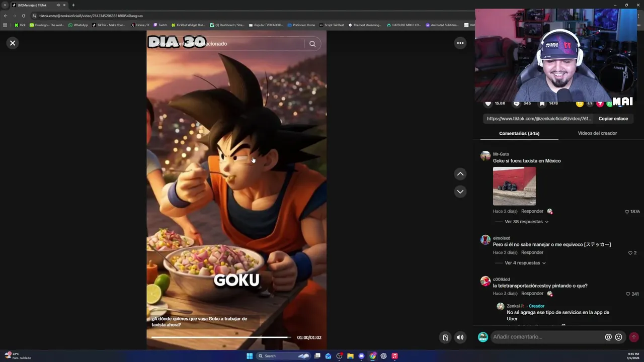Open the Duolingo bookmark
This screenshot has height=362, width=644.
(47, 25)
